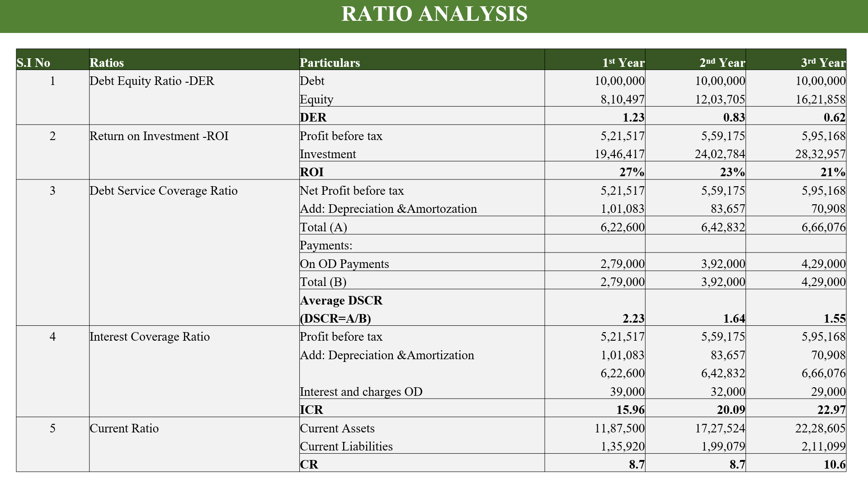
Task: Click the ROI 27% cell
Action: 632,172
